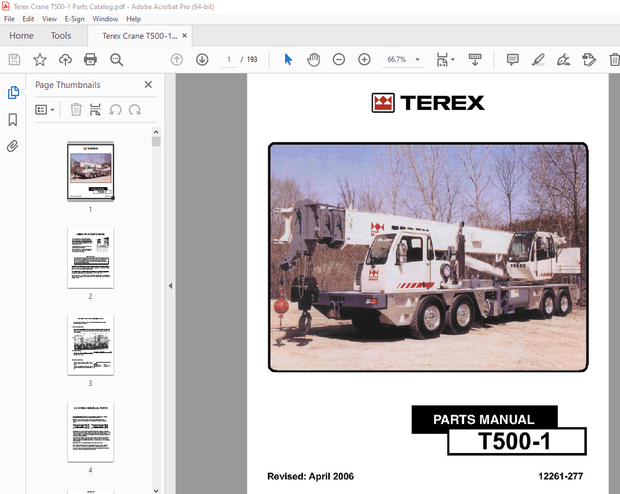The width and height of the screenshot is (620, 494).
Task: Click the print pages icon in thumbnails panel
Action: pos(95,110)
